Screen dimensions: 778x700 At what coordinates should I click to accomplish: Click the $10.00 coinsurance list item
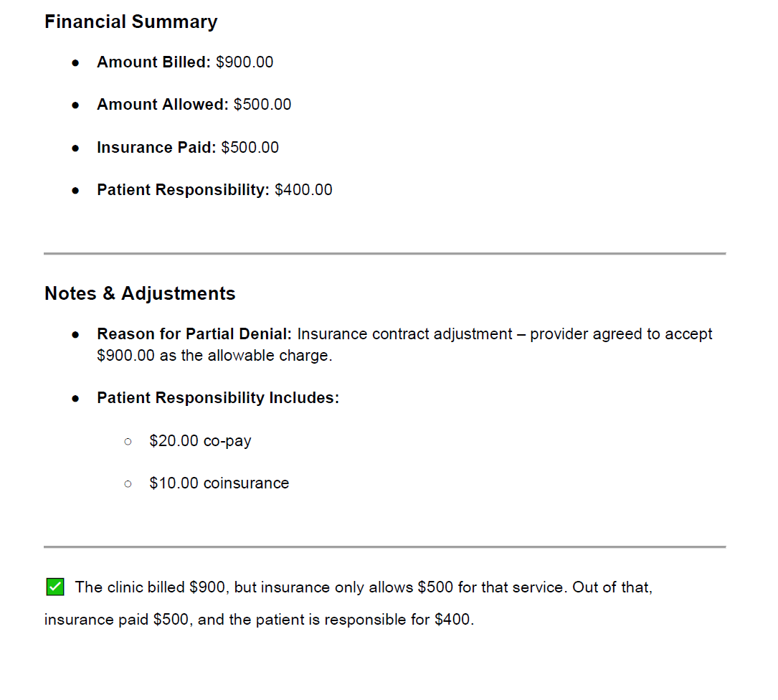[219, 483]
